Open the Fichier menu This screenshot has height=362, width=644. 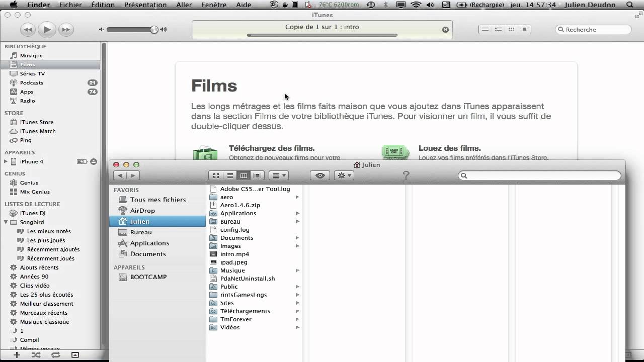click(x=70, y=5)
